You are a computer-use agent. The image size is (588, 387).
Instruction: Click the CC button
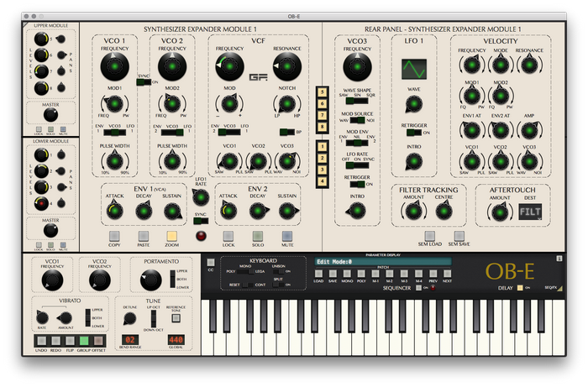point(211,263)
